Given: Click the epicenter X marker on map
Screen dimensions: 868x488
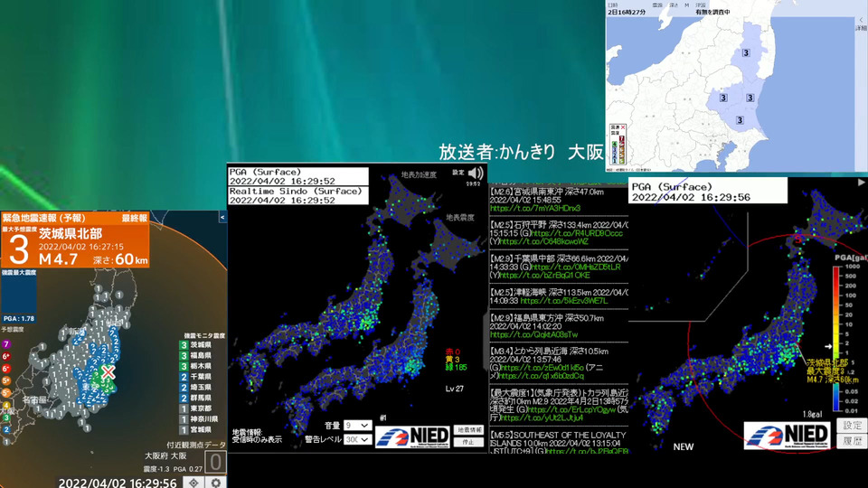Looking at the screenshot, I should [x=108, y=372].
